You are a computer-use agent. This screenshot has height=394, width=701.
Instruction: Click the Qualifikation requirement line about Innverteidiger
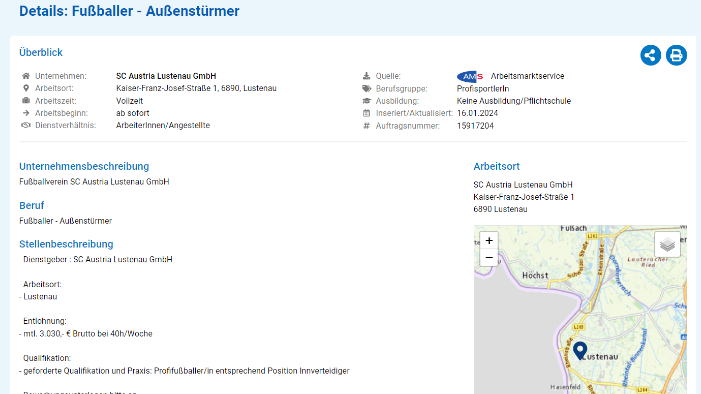click(184, 371)
